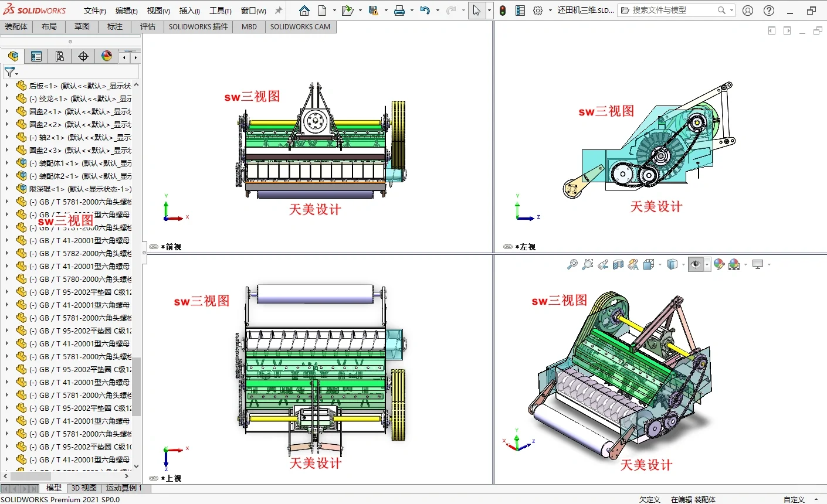Switch to DisplayManager color ball tab
Viewport: 827px width, 504px height.
[107, 56]
